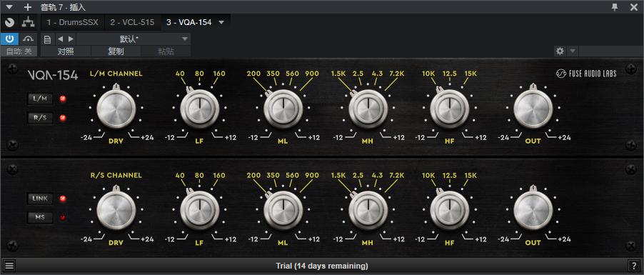Pin the plugin window
The height and width of the screenshot is (275, 644).
coord(615,7)
